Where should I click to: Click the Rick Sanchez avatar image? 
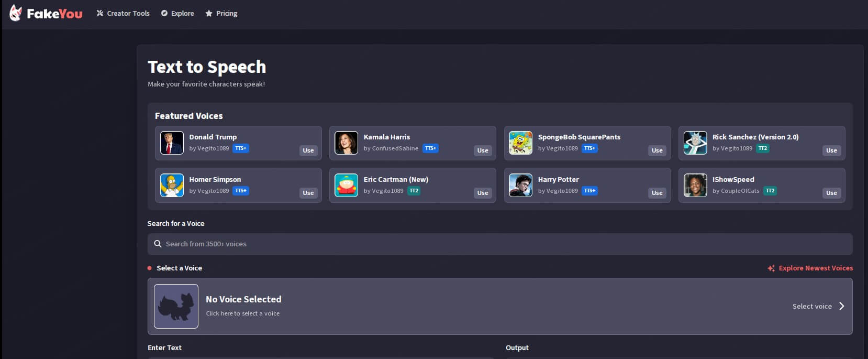(x=695, y=143)
